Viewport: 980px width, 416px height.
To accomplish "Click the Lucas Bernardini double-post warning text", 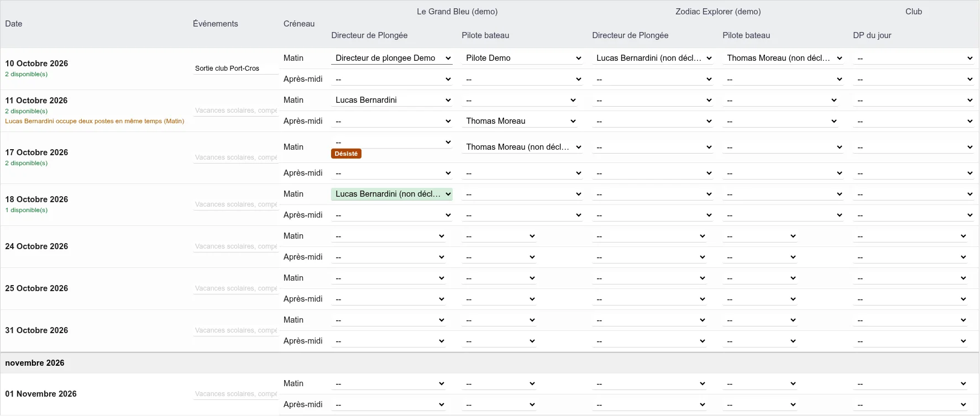I will [x=95, y=121].
